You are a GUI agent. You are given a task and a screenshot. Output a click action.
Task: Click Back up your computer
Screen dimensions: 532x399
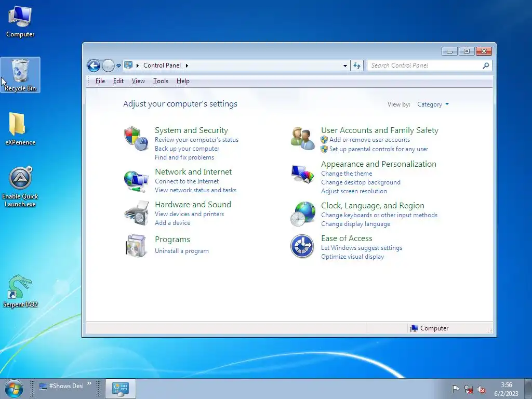click(187, 149)
